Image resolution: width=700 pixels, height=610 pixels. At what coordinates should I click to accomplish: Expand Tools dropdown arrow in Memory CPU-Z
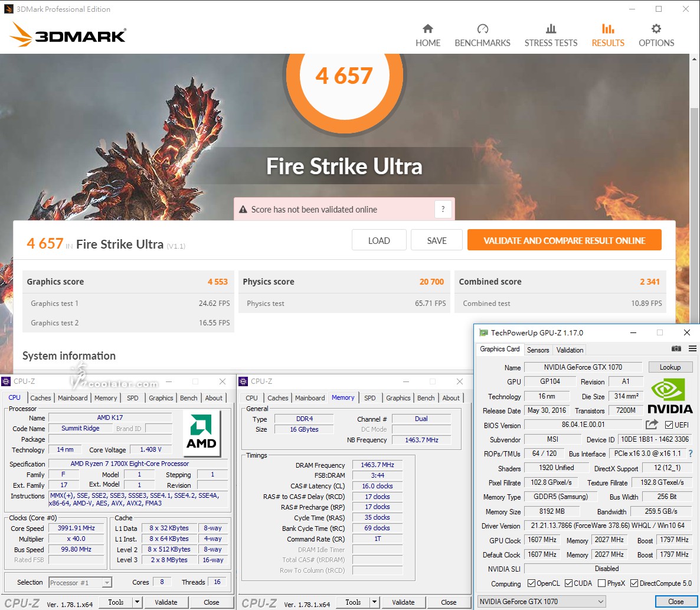(x=375, y=602)
